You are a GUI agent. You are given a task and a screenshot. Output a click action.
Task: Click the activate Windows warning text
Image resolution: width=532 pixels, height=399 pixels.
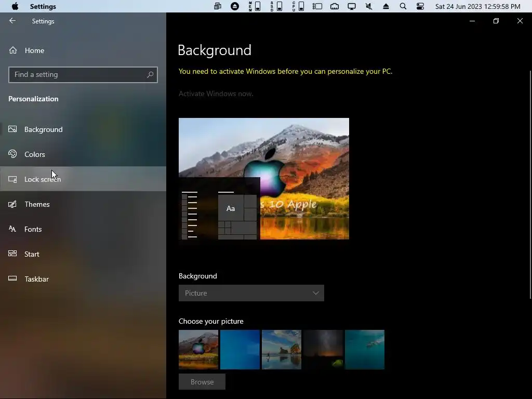click(x=285, y=72)
